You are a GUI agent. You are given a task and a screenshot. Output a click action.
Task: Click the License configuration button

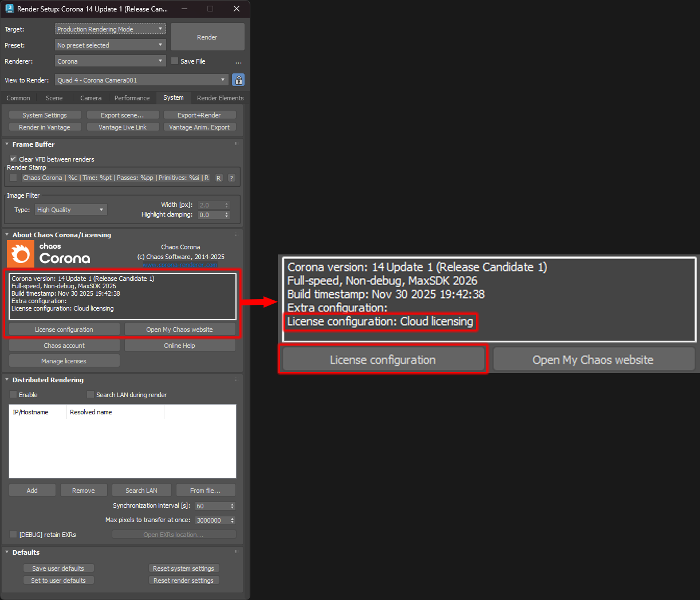(x=64, y=330)
